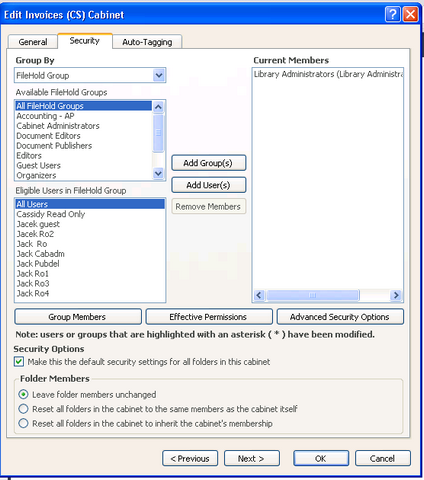The height and width of the screenshot is (480, 424).
Task: Click Current Members scroll-right arrow
Action: [396, 295]
